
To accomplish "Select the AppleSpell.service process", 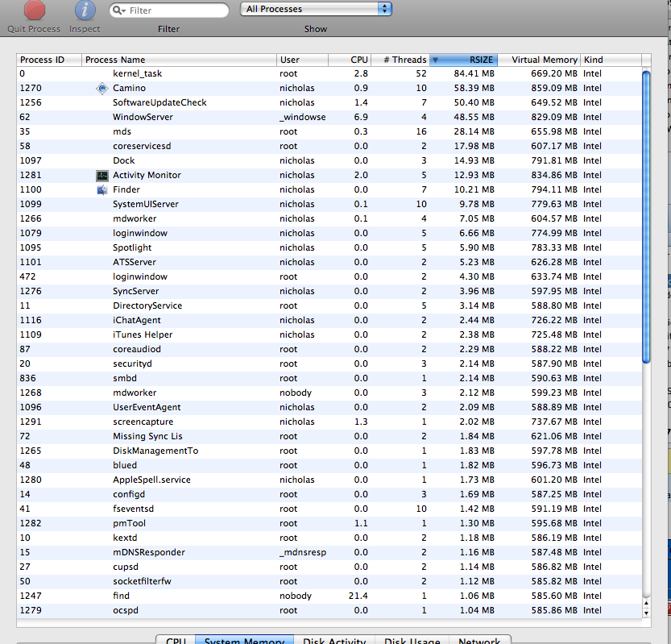I will point(329,480).
